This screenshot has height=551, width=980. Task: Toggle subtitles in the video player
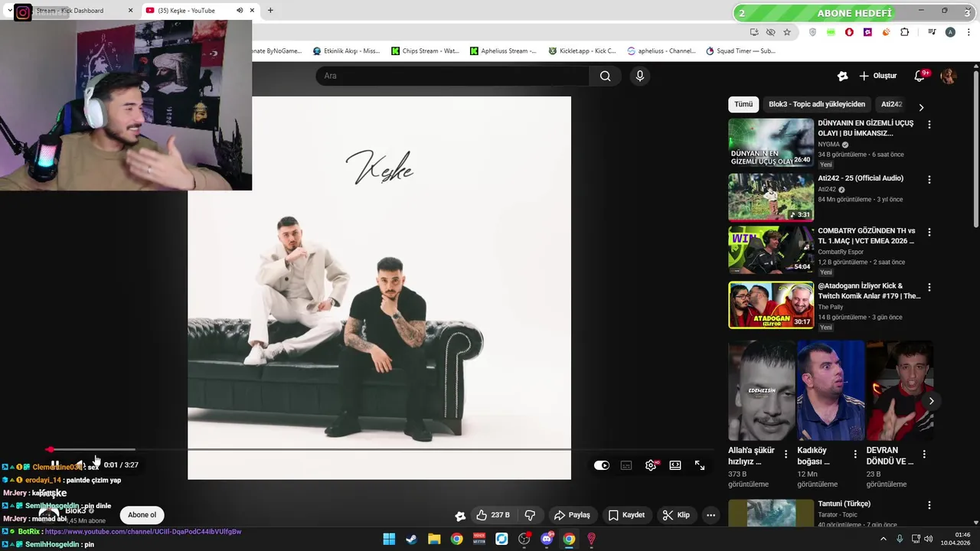[626, 465]
